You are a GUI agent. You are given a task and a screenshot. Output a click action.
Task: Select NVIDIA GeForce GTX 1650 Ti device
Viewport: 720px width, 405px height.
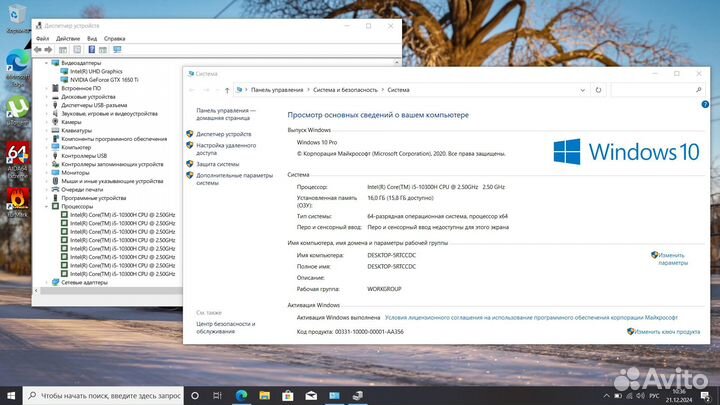tap(104, 80)
